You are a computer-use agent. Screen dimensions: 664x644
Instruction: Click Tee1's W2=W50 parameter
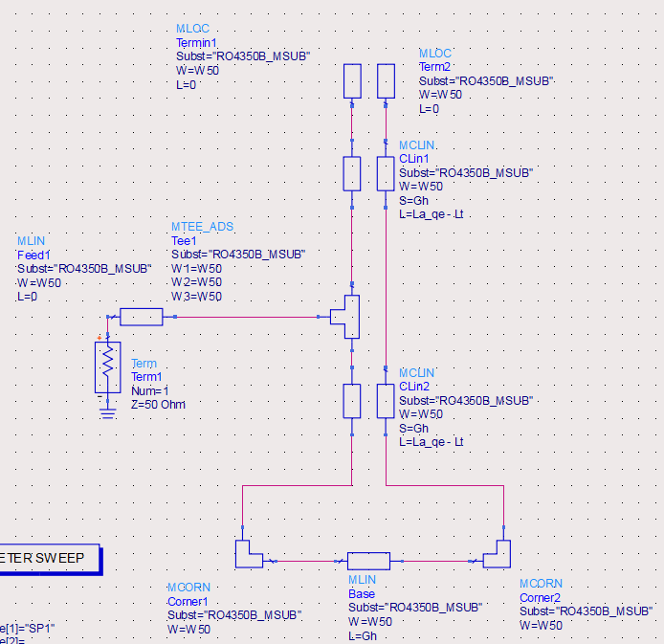(196, 282)
